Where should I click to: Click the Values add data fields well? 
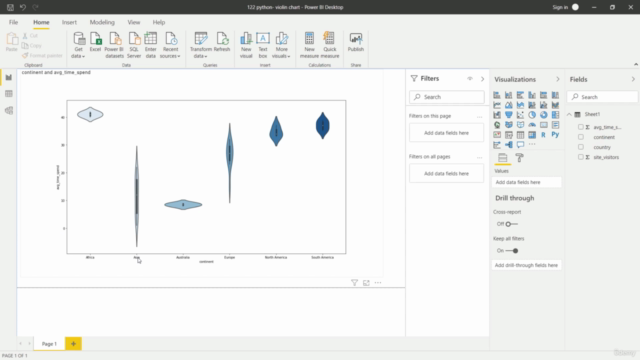point(527,182)
